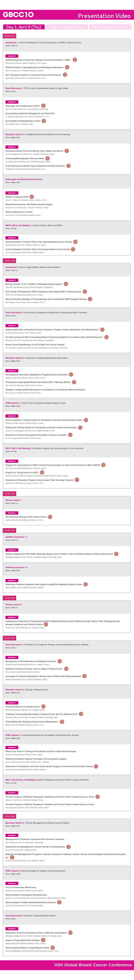Play the Pathologic Risk Stratification of DCIS video
The image size is (134, 980).
click(43, 106)
